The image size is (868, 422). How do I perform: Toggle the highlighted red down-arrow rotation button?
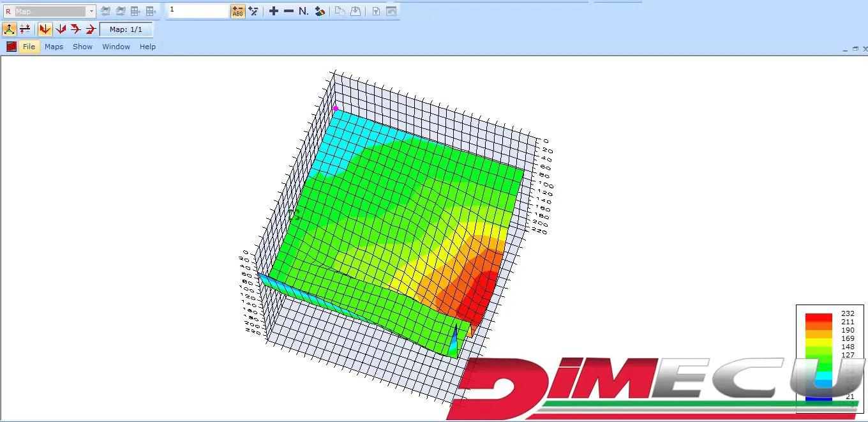point(45,29)
